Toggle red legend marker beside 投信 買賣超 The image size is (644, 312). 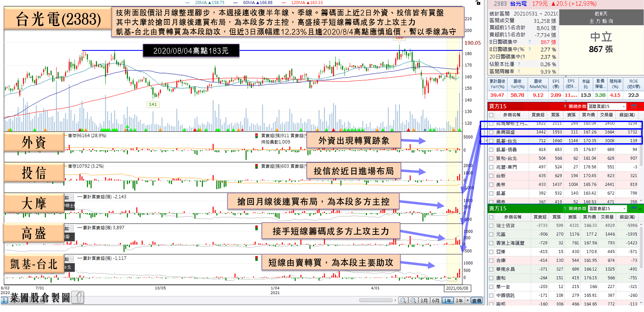coord(256,166)
